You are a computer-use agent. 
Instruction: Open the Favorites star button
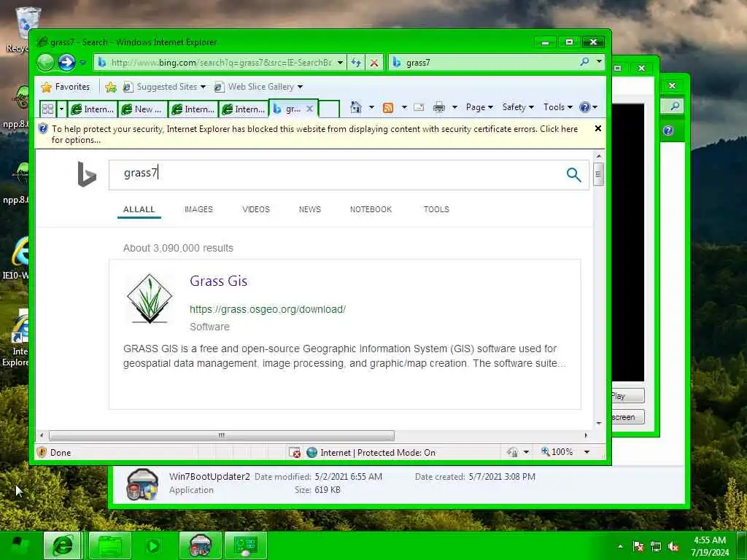66,87
